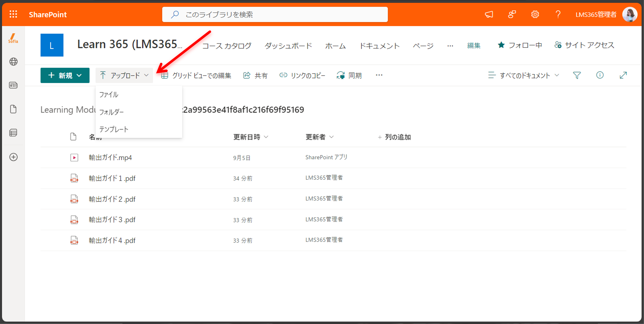644x324 pixels.
Task: Open the settings gear icon
Action: pos(535,14)
